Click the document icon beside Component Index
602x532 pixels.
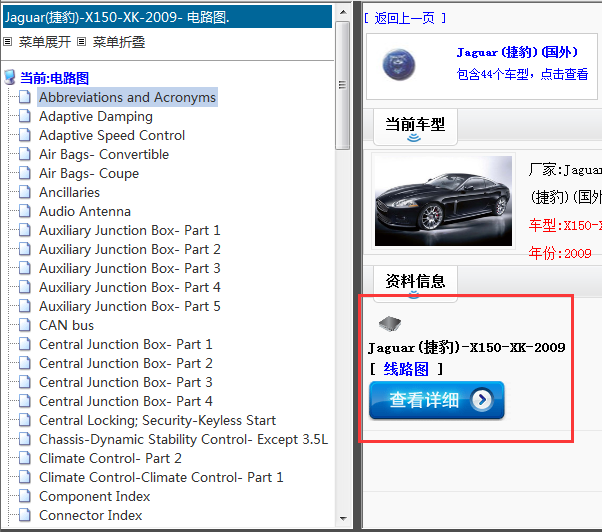(25, 496)
